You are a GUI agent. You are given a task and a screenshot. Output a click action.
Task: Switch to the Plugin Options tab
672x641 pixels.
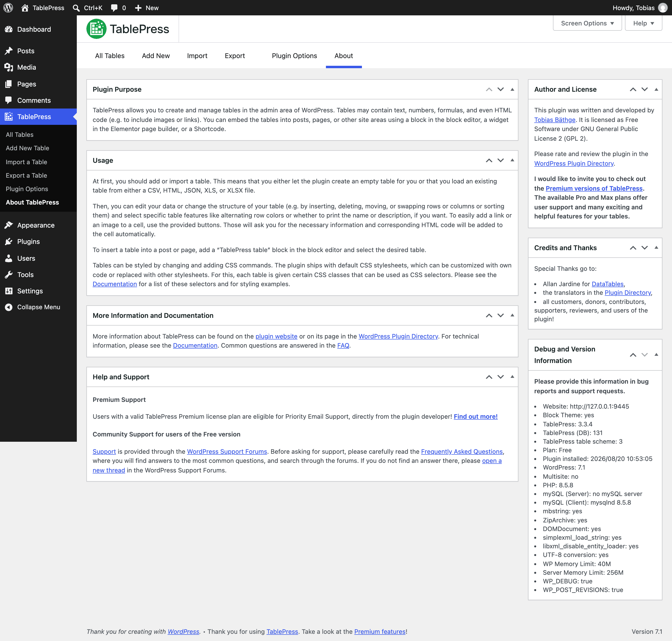click(294, 56)
